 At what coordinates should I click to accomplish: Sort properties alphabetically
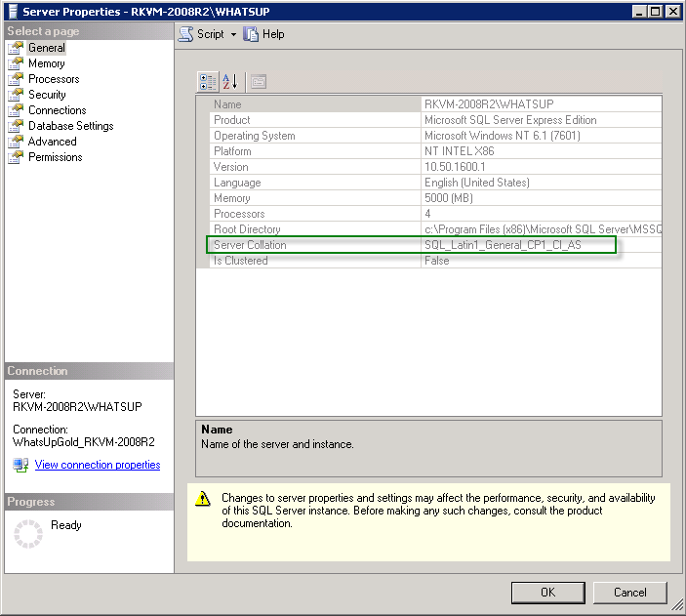click(230, 81)
